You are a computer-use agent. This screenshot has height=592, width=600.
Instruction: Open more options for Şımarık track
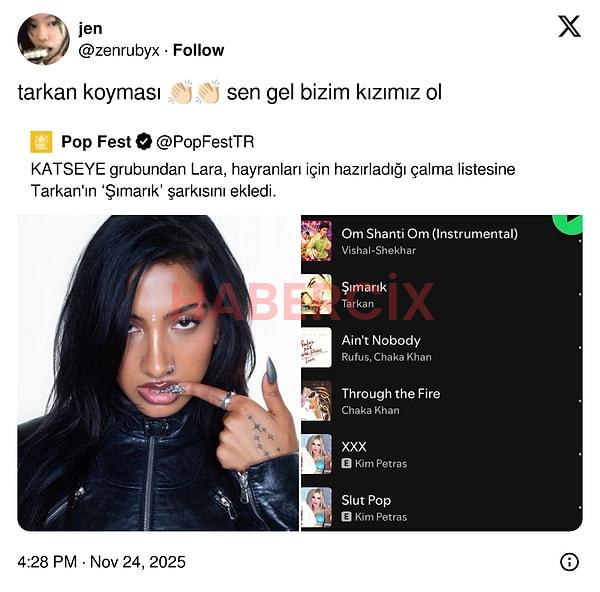pos(580,294)
